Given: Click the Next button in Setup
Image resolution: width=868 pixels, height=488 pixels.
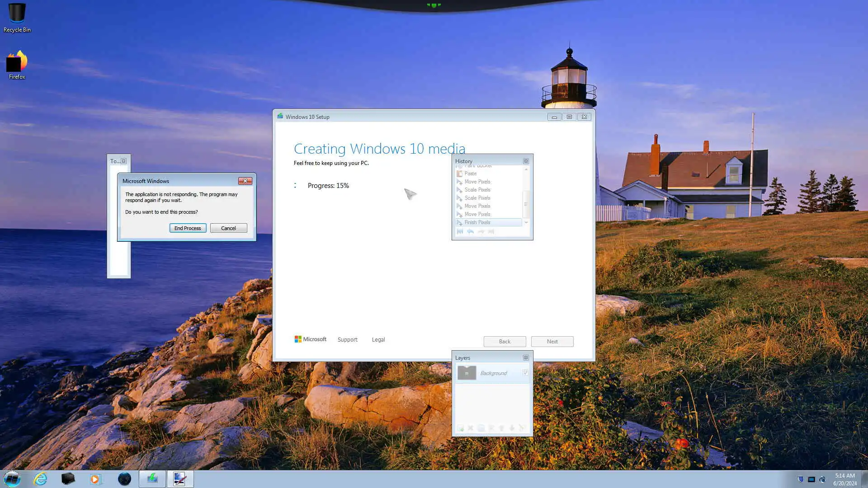Looking at the screenshot, I should point(552,342).
